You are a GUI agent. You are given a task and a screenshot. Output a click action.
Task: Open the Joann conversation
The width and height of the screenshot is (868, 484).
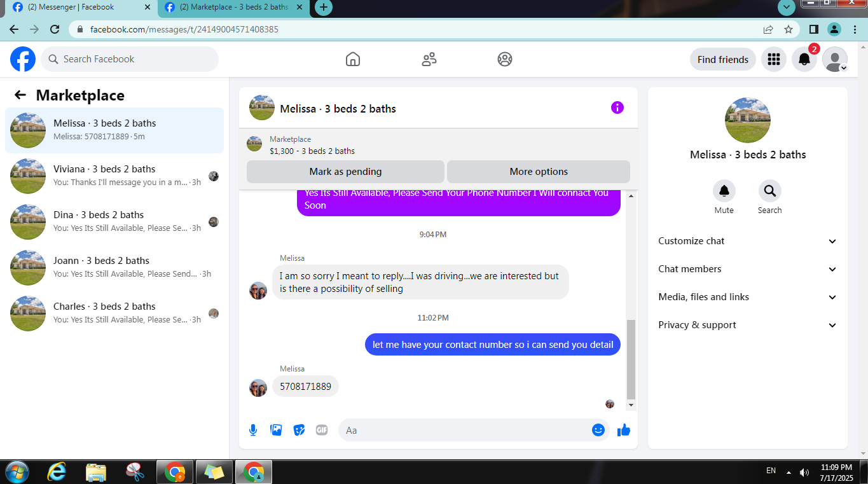(114, 268)
